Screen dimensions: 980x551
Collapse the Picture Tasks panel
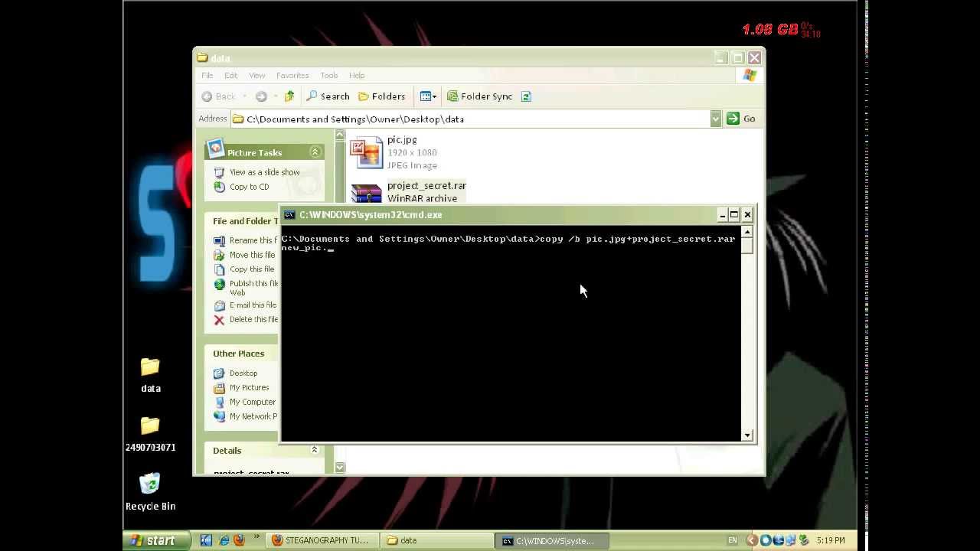tap(315, 152)
